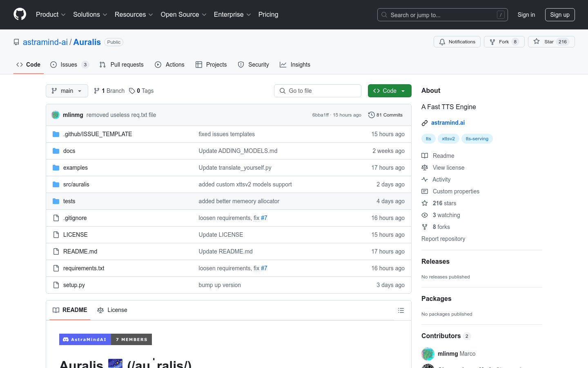Click the Go to file search field

318,91
